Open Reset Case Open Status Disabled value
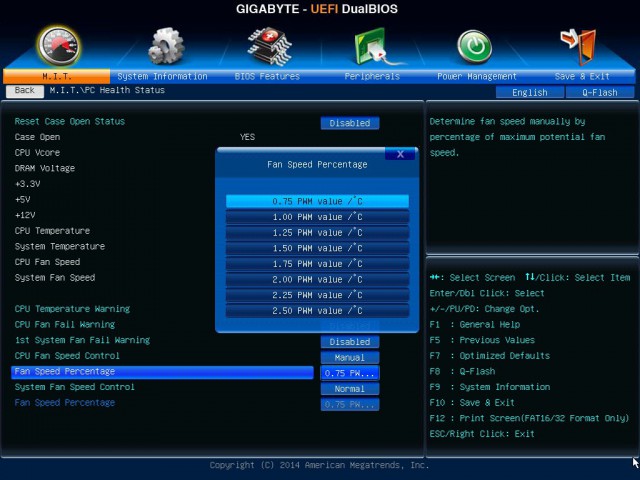This screenshot has height=480, width=640. tap(350, 123)
